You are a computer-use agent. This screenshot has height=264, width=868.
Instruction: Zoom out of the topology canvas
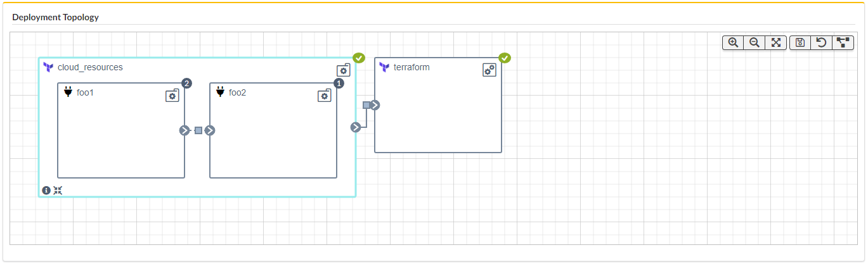[754, 42]
